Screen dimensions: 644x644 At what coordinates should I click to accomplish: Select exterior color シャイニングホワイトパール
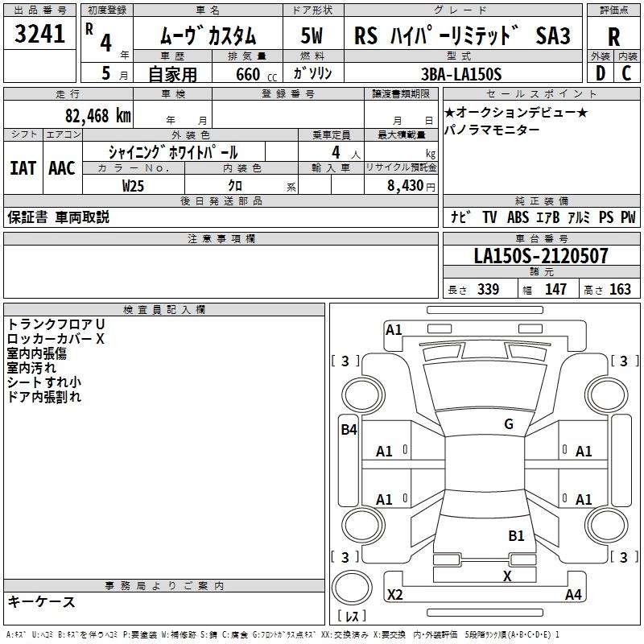[173, 152]
